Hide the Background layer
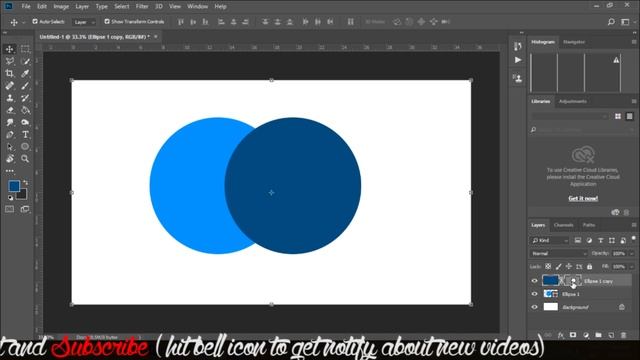This screenshot has width=640, height=360. coord(534,307)
